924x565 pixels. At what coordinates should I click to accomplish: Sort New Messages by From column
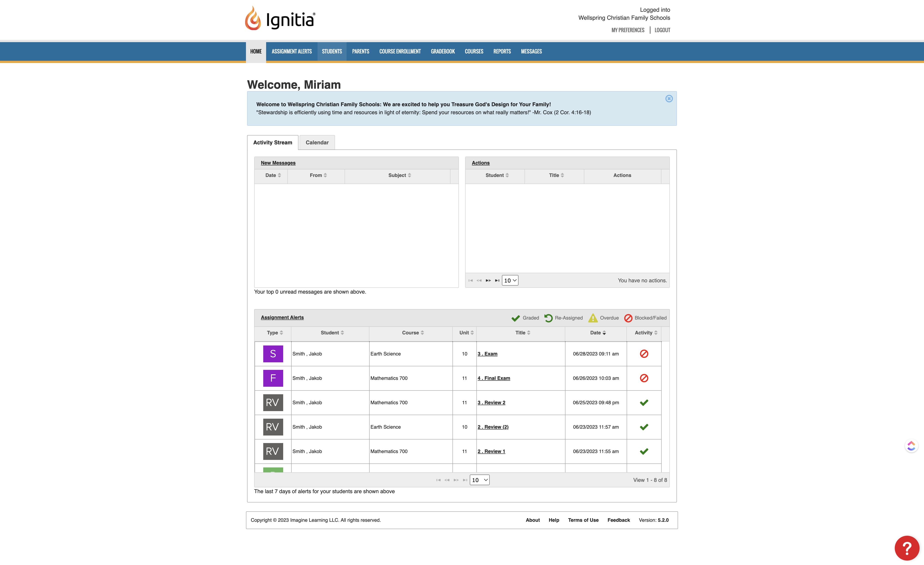coord(318,175)
